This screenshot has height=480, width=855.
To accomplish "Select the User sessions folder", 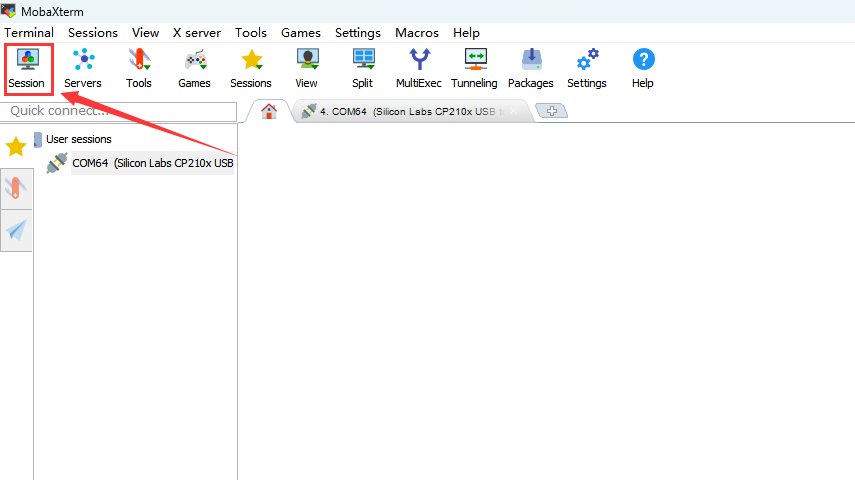I will click(79, 140).
